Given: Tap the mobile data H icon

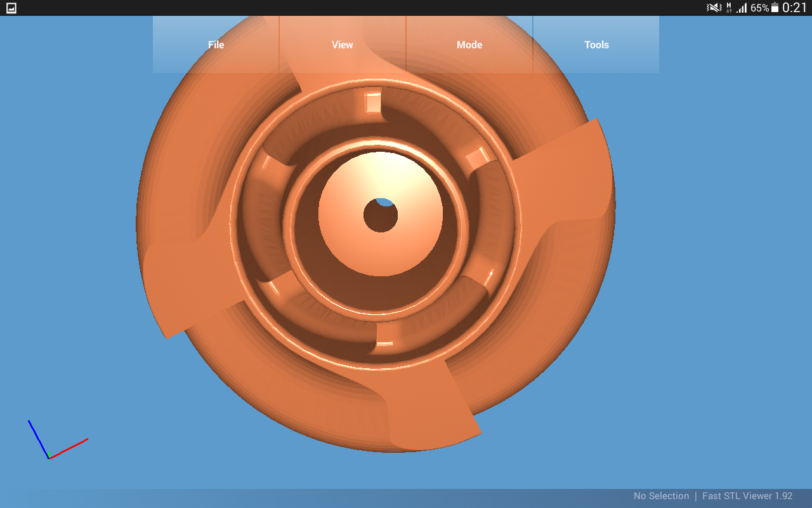Looking at the screenshot, I should [x=729, y=8].
